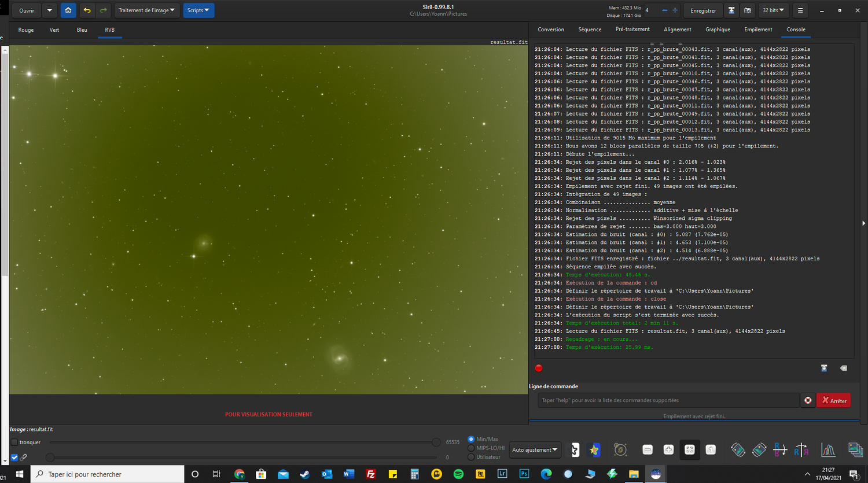
Task: Enable the 'tronquer' checkbox
Action: pyautogui.click(x=14, y=443)
